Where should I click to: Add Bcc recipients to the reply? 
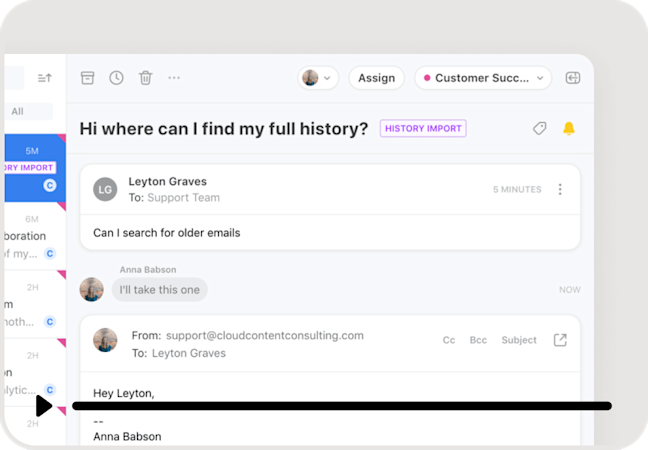pyautogui.click(x=478, y=340)
